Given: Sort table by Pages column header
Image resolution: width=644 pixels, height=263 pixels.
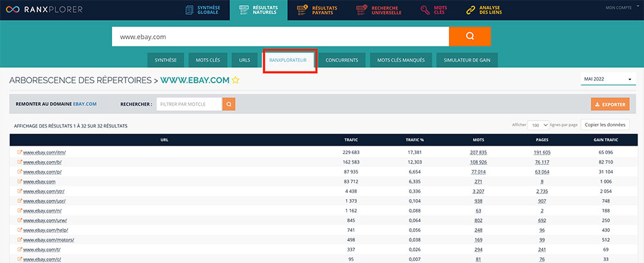Looking at the screenshot, I should (x=542, y=140).
